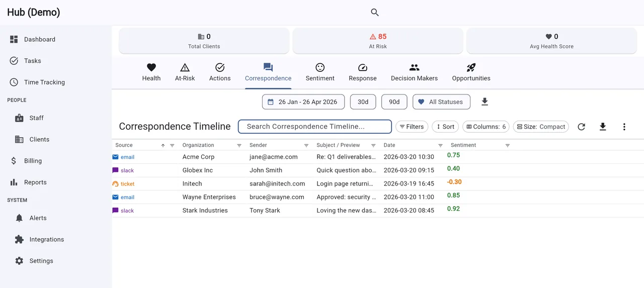Open Date column filter menu
The width and height of the screenshot is (644, 288).
(x=440, y=145)
